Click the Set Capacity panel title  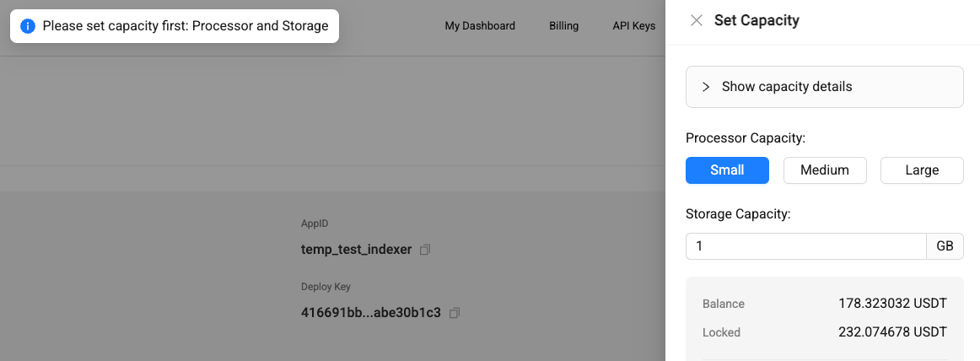[x=757, y=21]
